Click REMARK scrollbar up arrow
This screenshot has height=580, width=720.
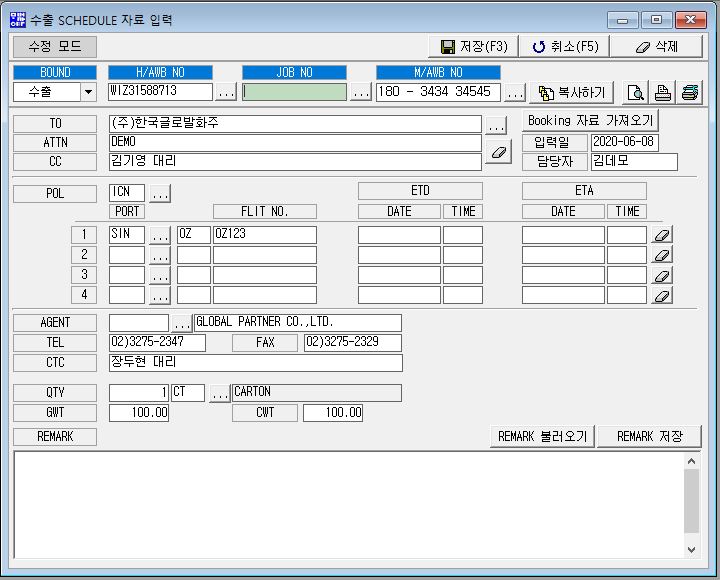click(x=692, y=462)
